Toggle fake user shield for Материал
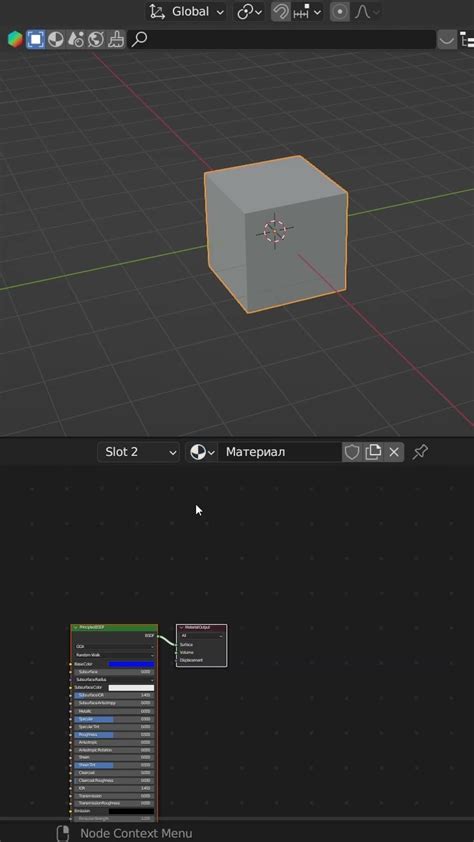The height and width of the screenshot is (842, 474). click(352, 452)
